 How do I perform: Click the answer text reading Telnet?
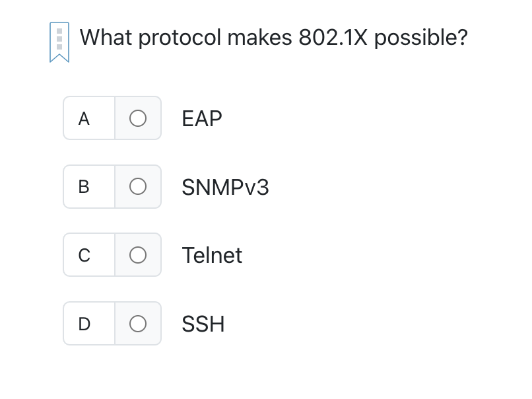tap(212, 254)
